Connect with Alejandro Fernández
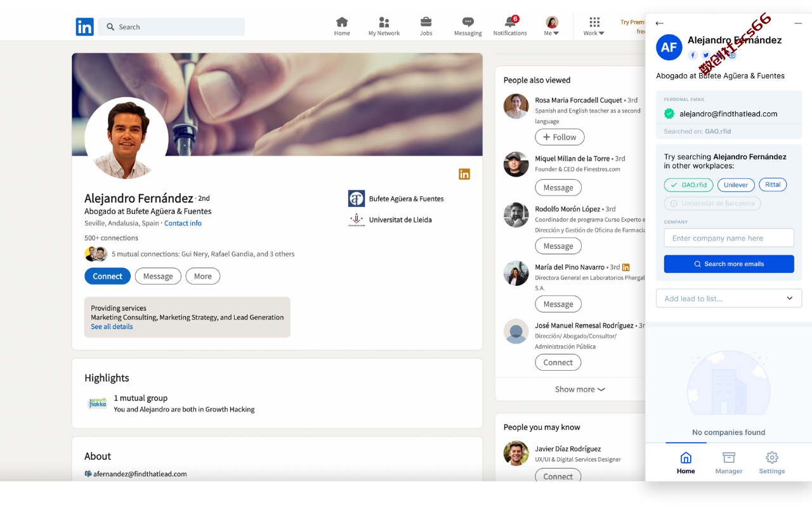 pyautogui.click(x=107, y=276)
